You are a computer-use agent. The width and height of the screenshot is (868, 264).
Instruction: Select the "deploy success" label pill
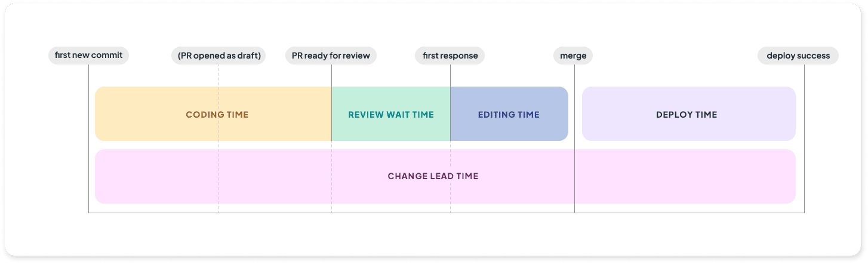[798, 56]
